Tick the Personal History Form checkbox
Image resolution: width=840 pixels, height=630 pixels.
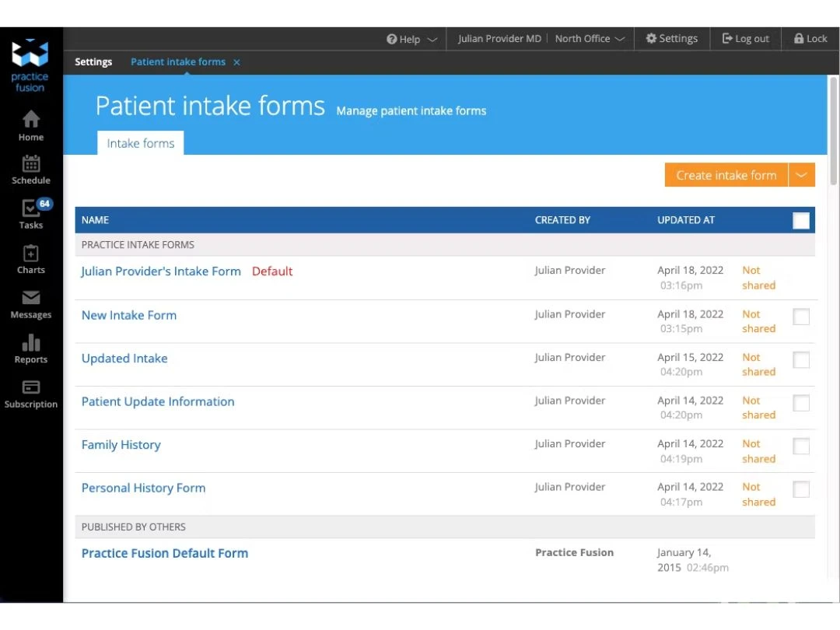(801, 489)
